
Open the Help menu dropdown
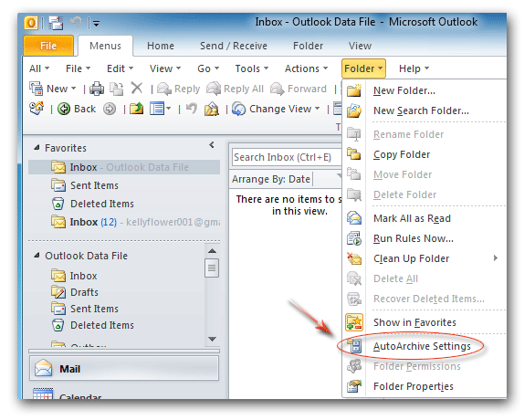point(414,68)
